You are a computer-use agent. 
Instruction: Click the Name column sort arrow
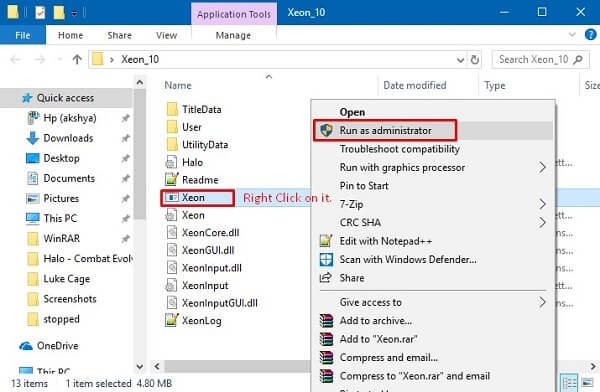click(269, 77)
